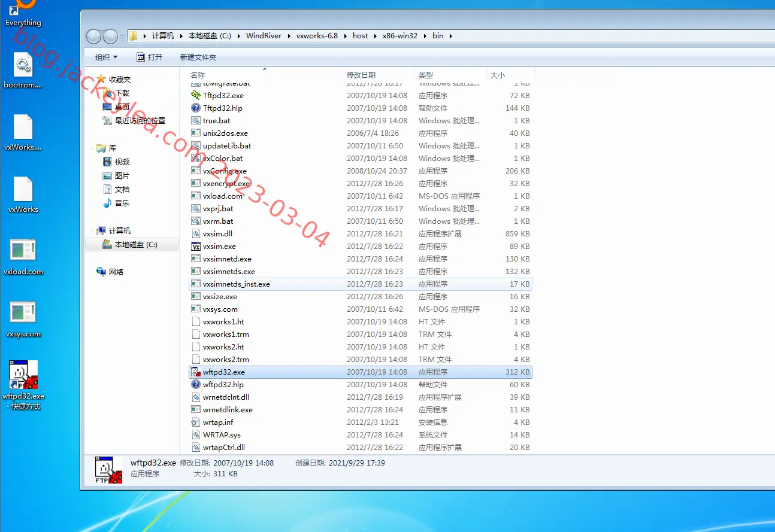Sort by the 名称 column header
Screen dimensions: 775x532
click(x=198, y=75)
